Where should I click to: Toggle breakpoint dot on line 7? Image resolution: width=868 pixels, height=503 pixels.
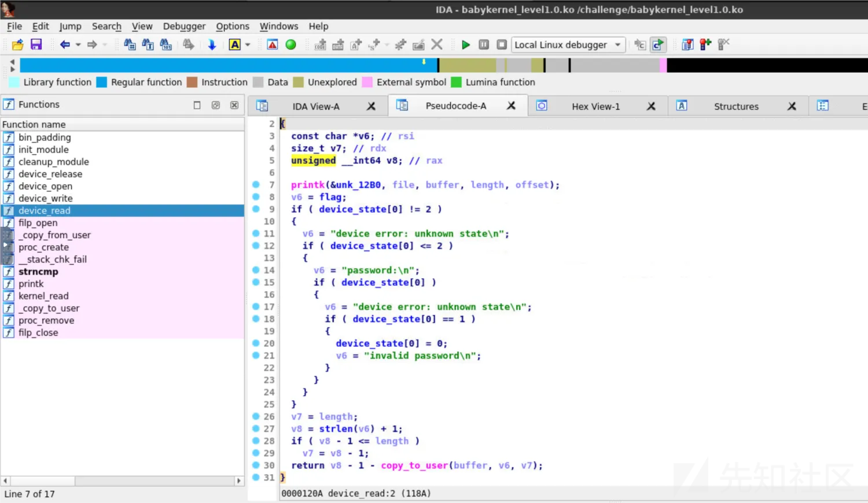click(256, 184)
